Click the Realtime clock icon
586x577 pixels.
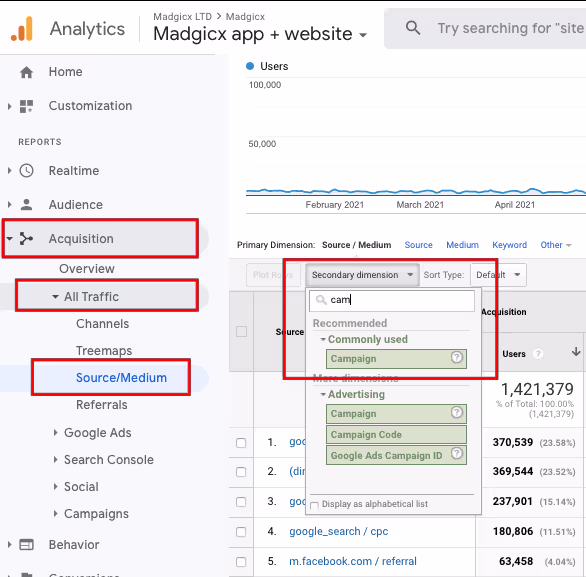pyautogui.click(x=26, y=171)
